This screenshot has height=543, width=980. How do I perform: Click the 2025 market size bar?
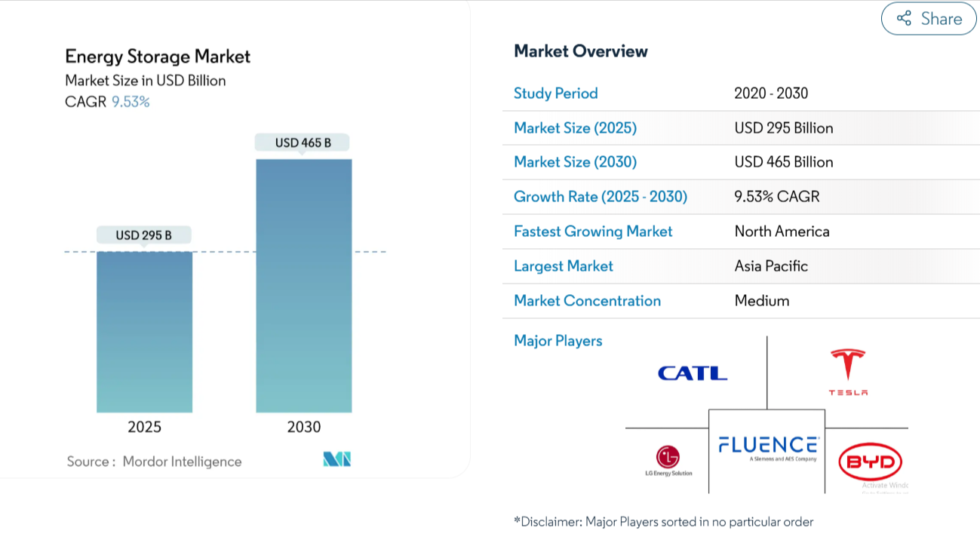click(x=144, y=332)
